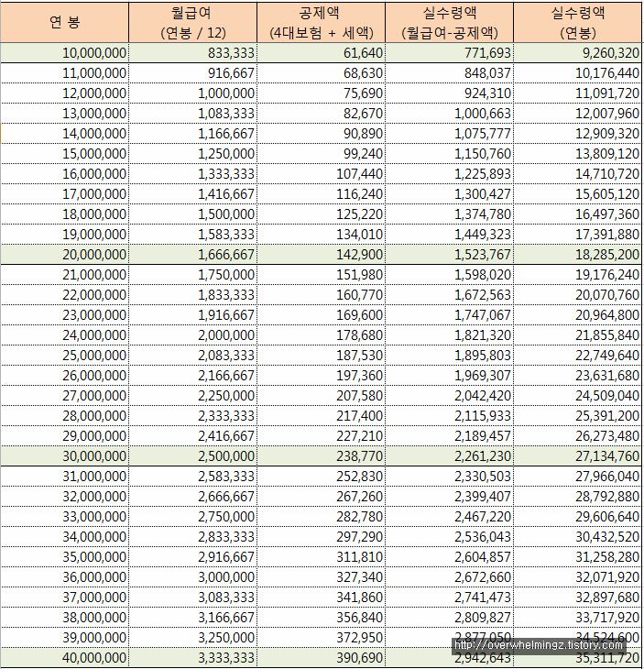Select the cell 833,333

coord(192,53)
